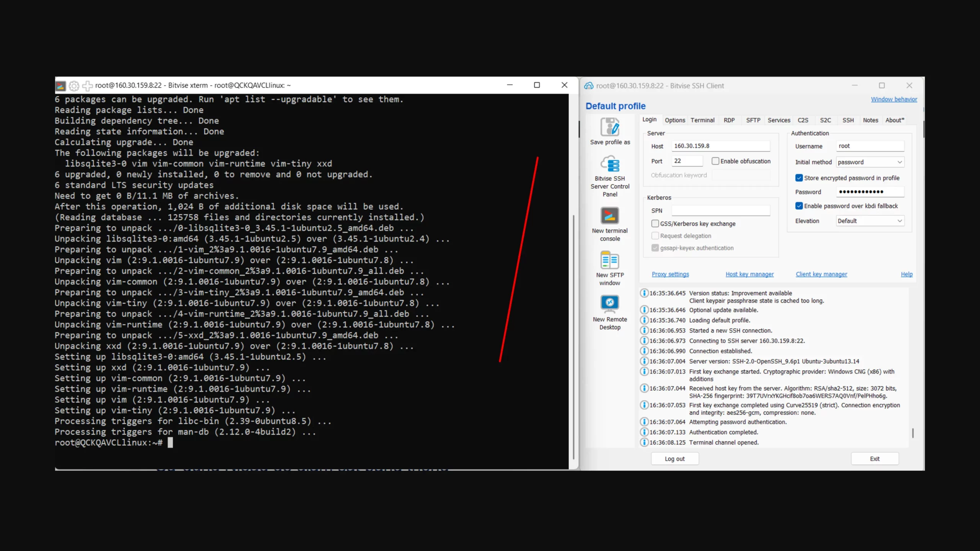Viewport: 980px width, 551px height.
Task: Open Elevation dropdown
Action: tap(870, 221)
